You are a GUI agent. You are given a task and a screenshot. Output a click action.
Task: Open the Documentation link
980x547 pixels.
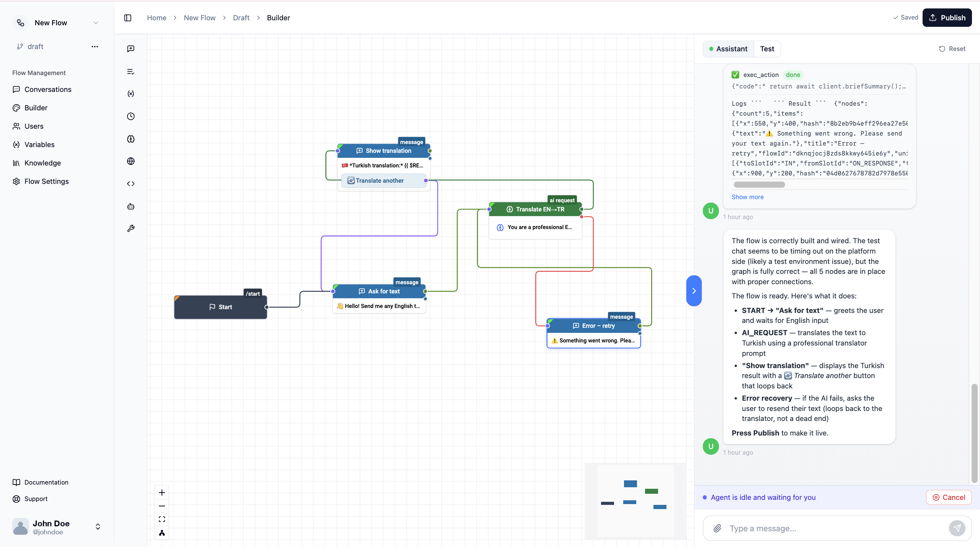click(46, 483)
